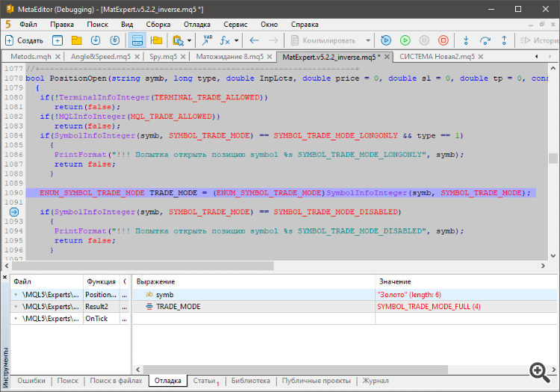Click the Создать (New) toolbar button
This screenshot has height=392, width=560.
tap(25, 40)
